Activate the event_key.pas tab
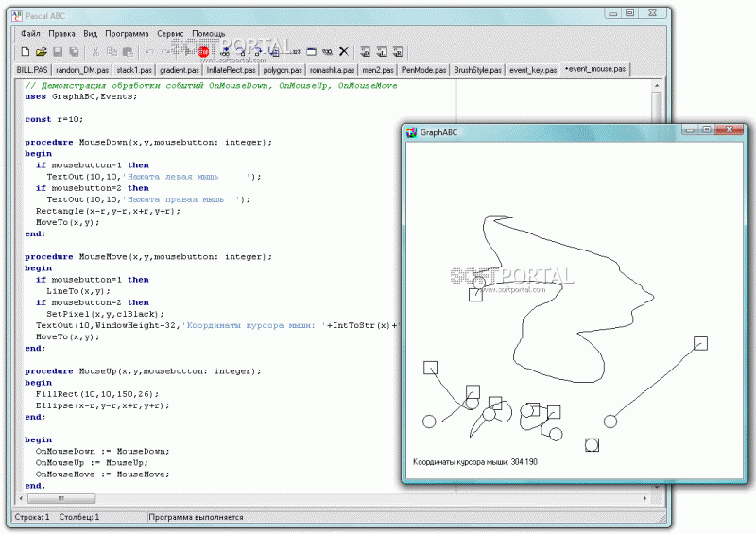Image resolution: width=756 pixels, height=534 pixels. pos(532,70)
